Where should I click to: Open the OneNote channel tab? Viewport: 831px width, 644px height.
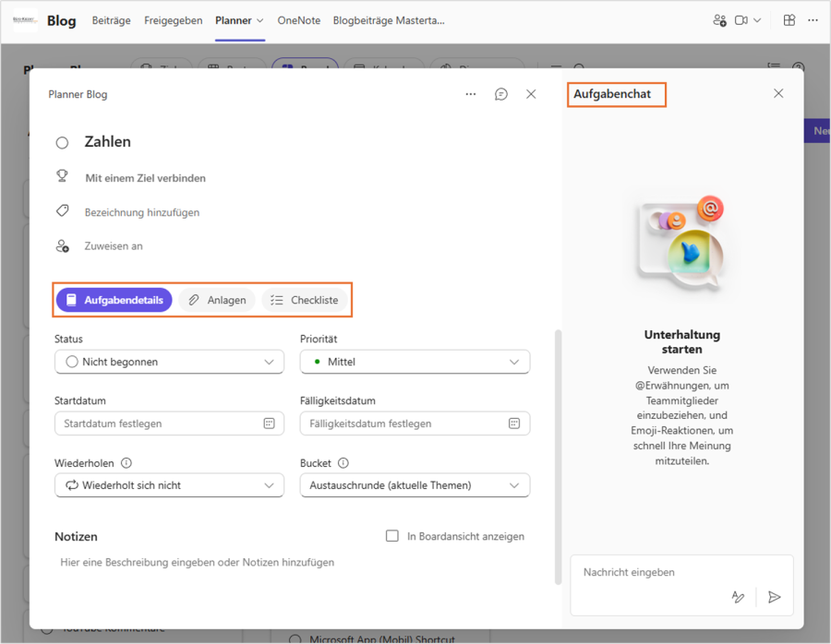click(298, 19)
